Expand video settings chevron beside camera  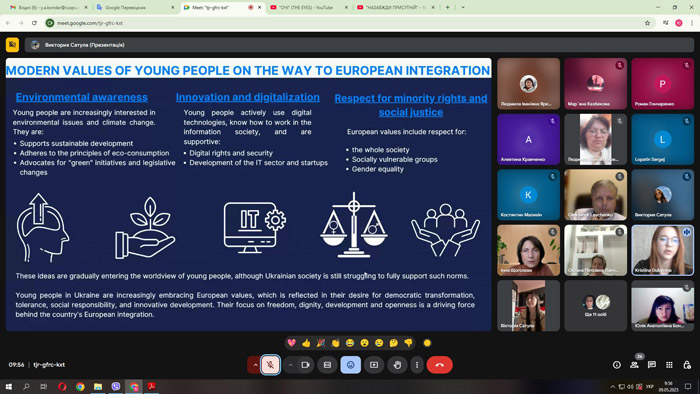[291, 365]
